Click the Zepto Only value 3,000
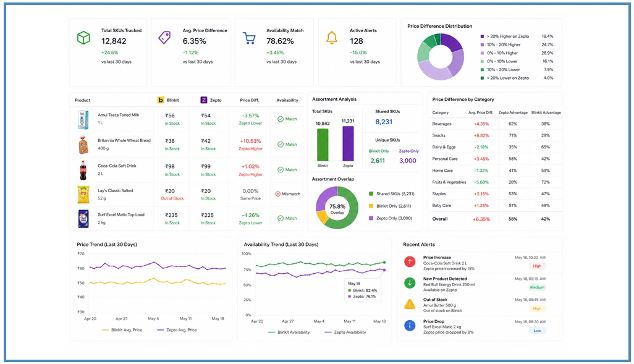 (408, 161)
